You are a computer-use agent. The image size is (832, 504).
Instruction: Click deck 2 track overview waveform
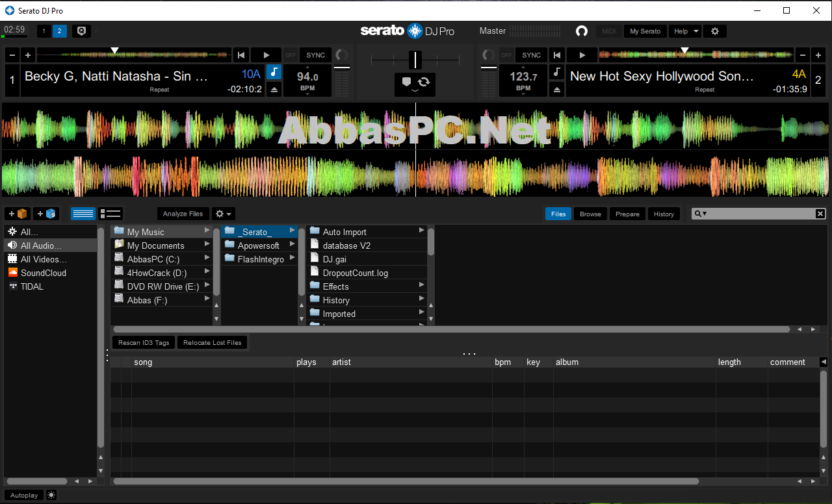[696, 55]
